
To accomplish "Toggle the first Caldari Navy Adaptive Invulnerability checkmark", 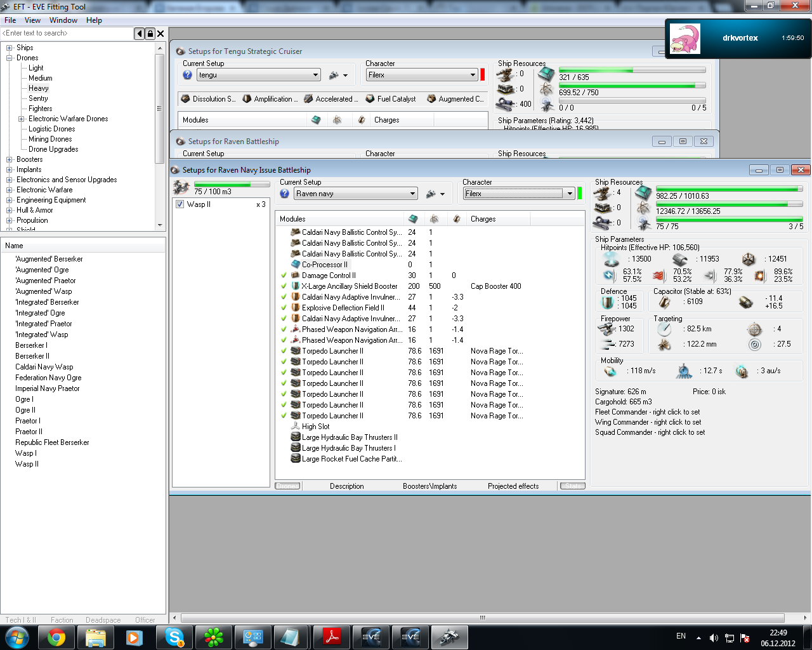I will click(284, 297).
